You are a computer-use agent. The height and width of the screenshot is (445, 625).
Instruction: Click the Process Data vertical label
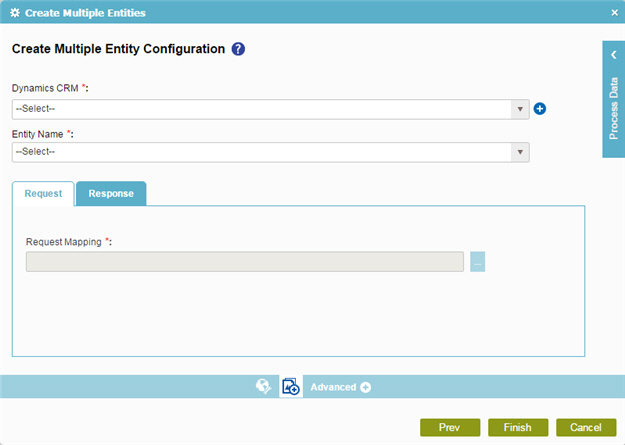coord(614,108)
